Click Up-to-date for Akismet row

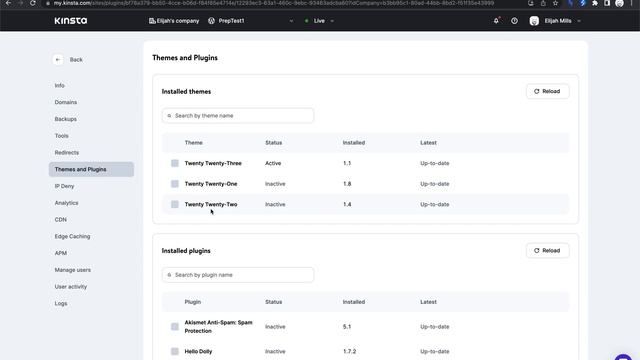[x=435, y=327]
